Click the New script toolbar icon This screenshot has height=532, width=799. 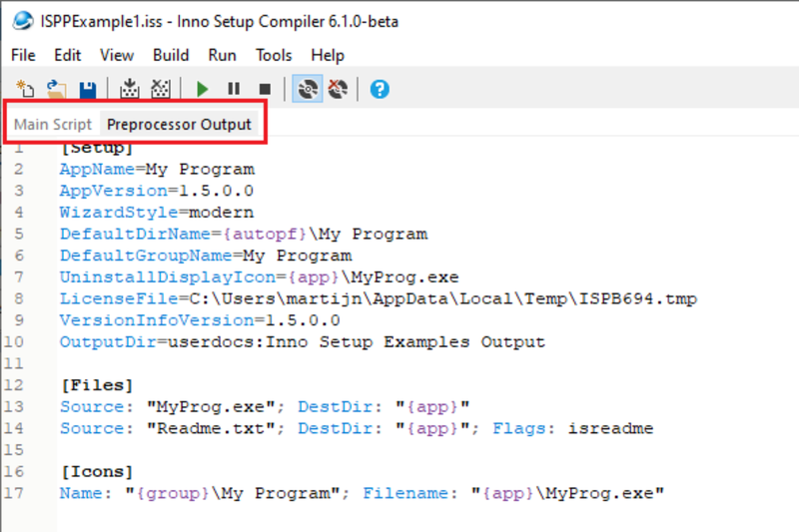pyautogui.click(x=25, y=89)
